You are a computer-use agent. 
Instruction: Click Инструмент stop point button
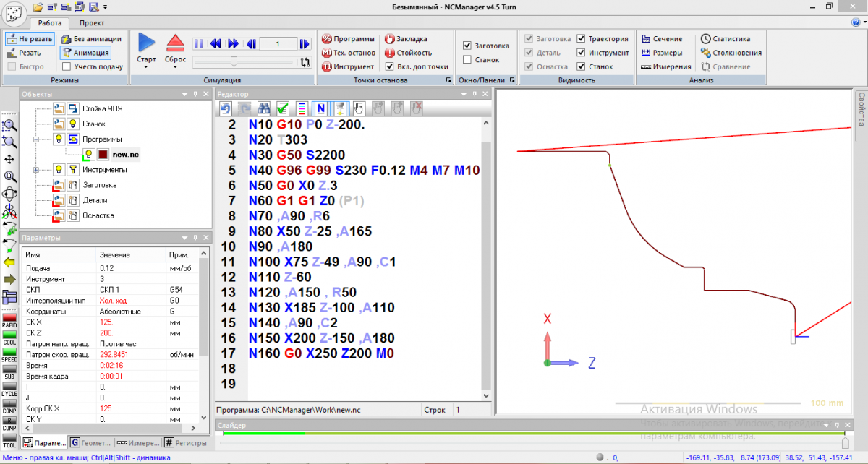pos(348,66)
